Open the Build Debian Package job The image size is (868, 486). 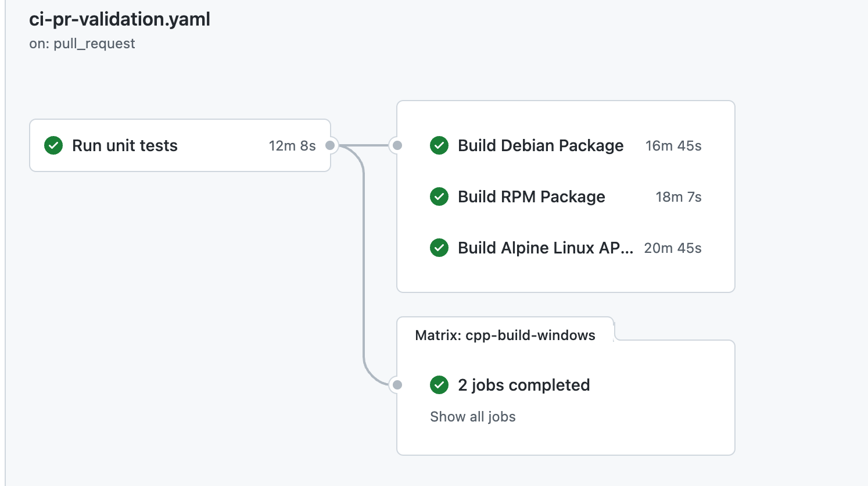540,145
